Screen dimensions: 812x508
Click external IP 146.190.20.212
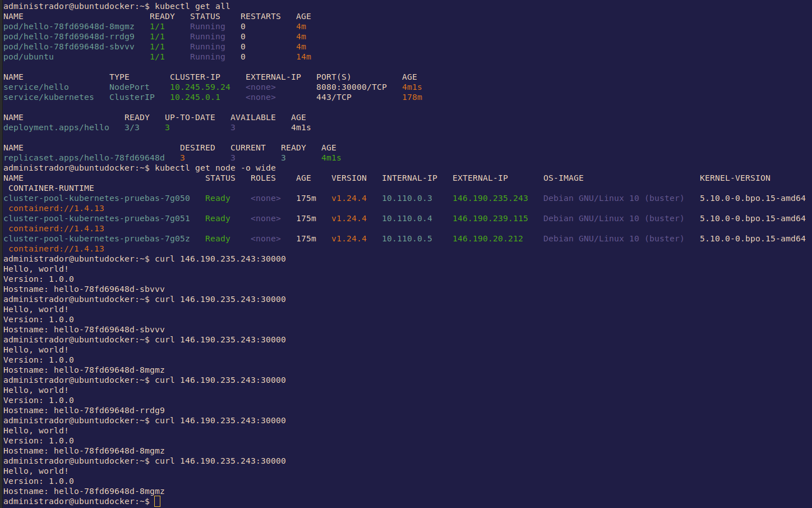coord(487,239)
